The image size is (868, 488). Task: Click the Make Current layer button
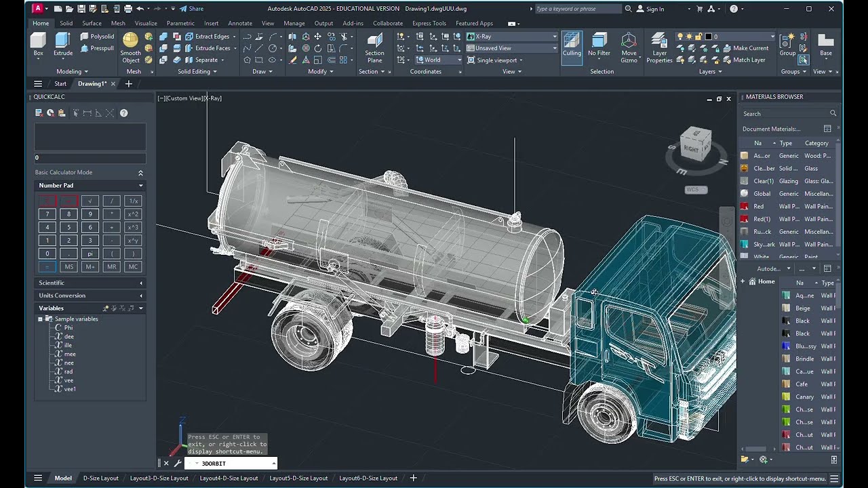(x=745, y=48)
